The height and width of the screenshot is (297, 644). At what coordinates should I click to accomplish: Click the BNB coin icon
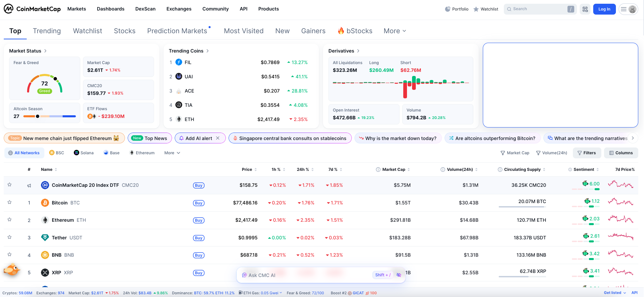click(45, 255)
